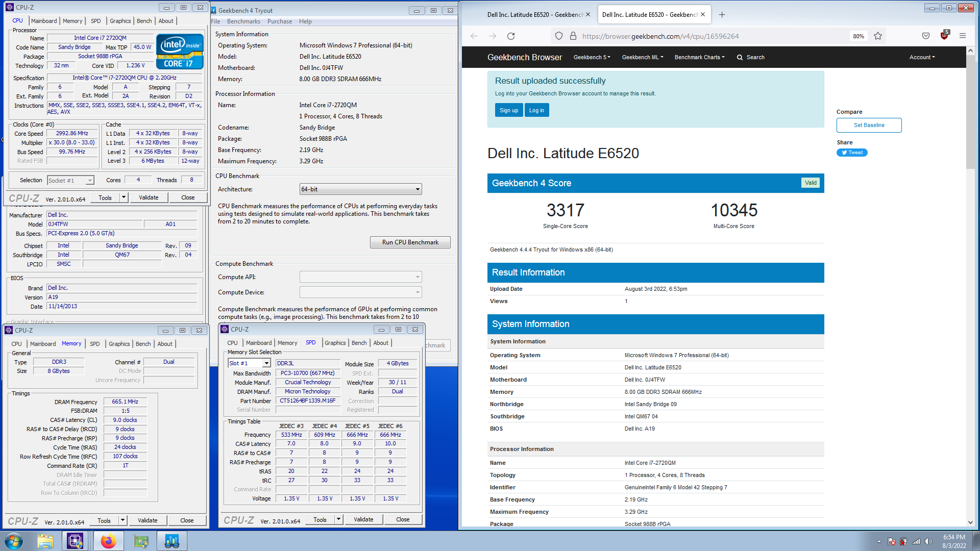Click the Intel Core i7 logo in CPU-Z

[x=180, y=52]
